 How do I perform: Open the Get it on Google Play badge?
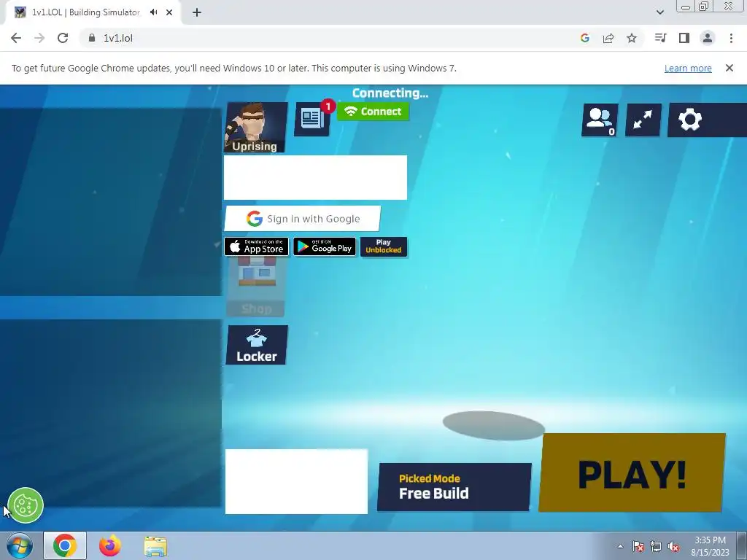point(325,246)
